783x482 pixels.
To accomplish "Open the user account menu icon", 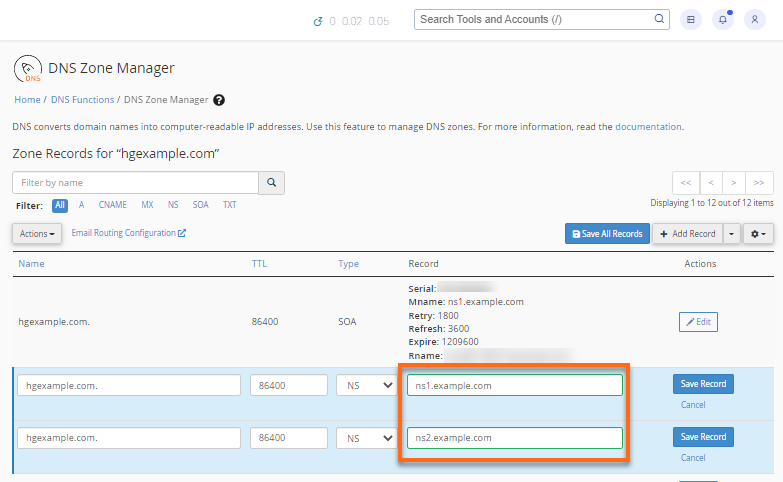I will tap(755, 19).
